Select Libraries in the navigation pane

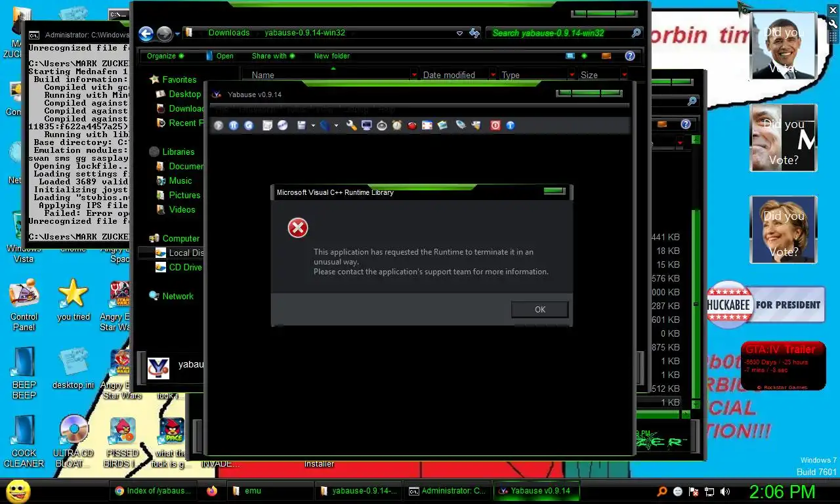178,152
